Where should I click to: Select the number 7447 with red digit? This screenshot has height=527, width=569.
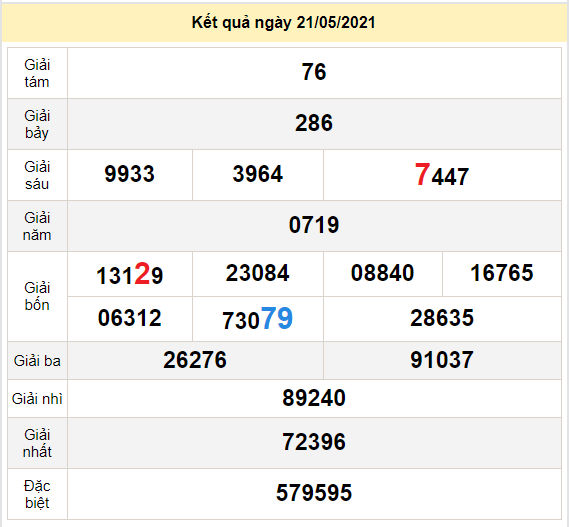442,175
